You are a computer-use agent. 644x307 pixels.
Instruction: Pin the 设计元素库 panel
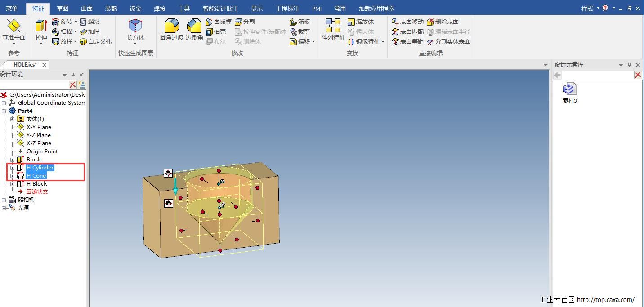629,65
